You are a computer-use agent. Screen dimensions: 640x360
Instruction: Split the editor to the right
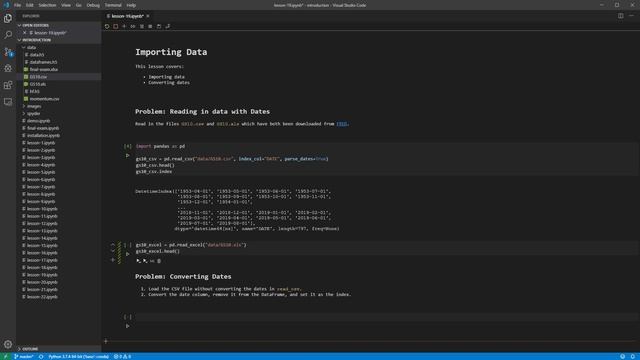tap(620, 16)
